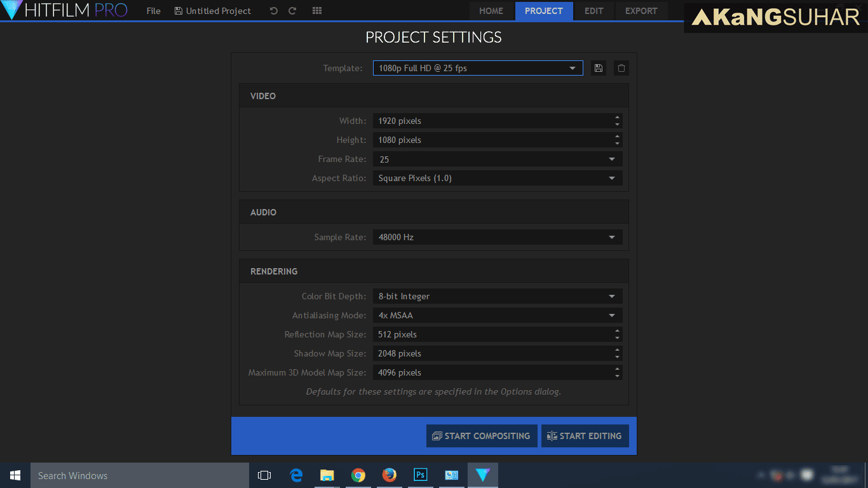Viewport: 868px width, 488px height.
Task: Expand the Frame Rate dropdown
Action: [x=498, y=159]
